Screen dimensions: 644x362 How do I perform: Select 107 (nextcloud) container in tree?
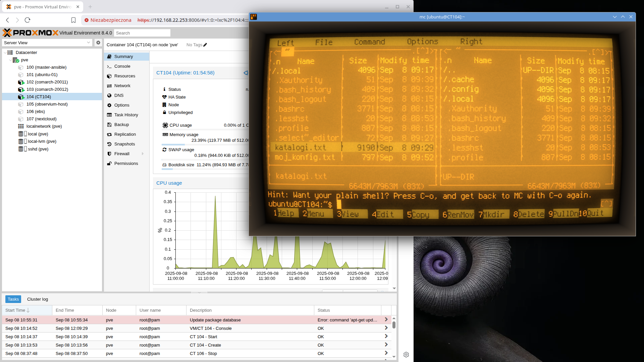[x=41, y=119]
